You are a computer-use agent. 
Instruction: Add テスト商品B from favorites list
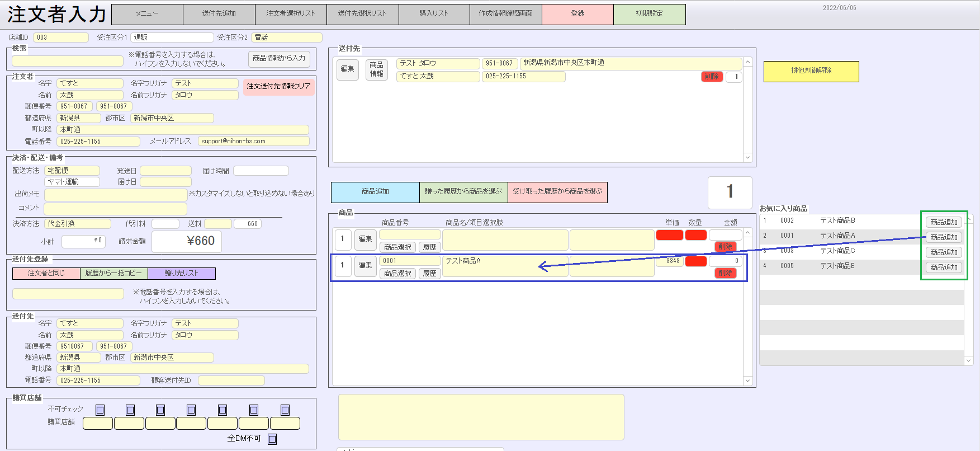[x=944, y=222]
